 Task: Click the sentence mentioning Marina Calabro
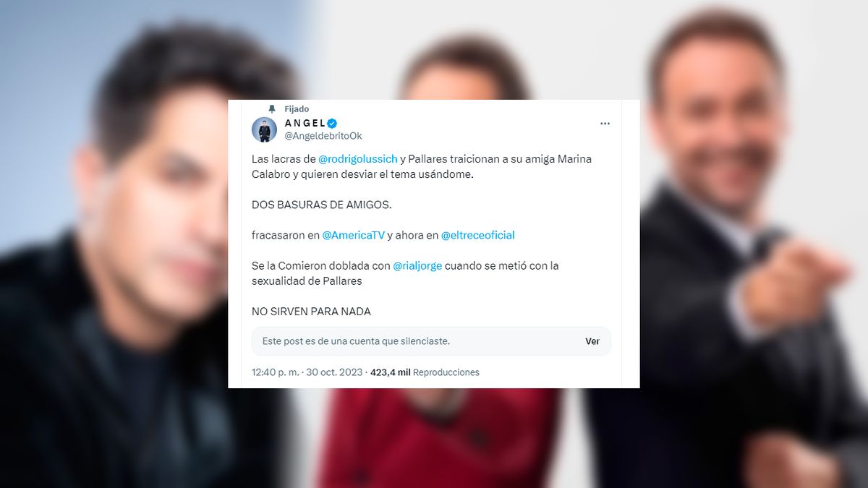[422, 166]
